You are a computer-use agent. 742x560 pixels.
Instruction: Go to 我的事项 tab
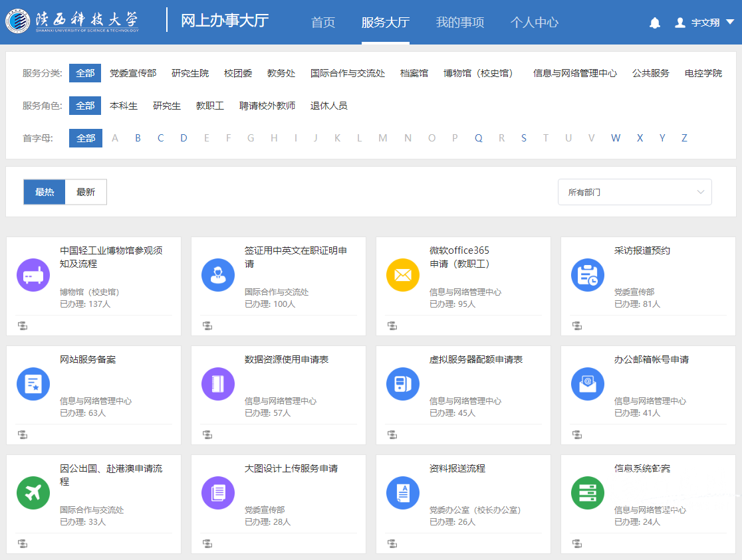[460, 23]
